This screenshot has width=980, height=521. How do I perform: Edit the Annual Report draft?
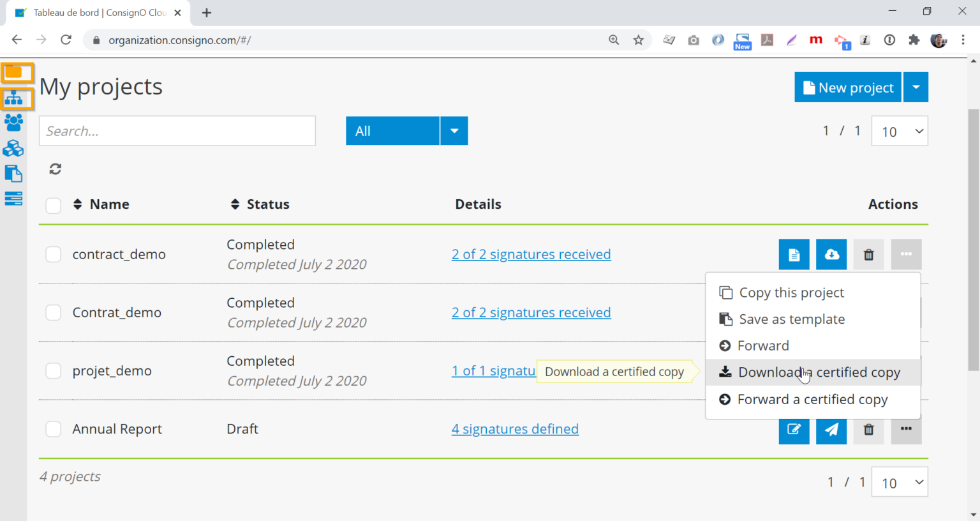794,430
